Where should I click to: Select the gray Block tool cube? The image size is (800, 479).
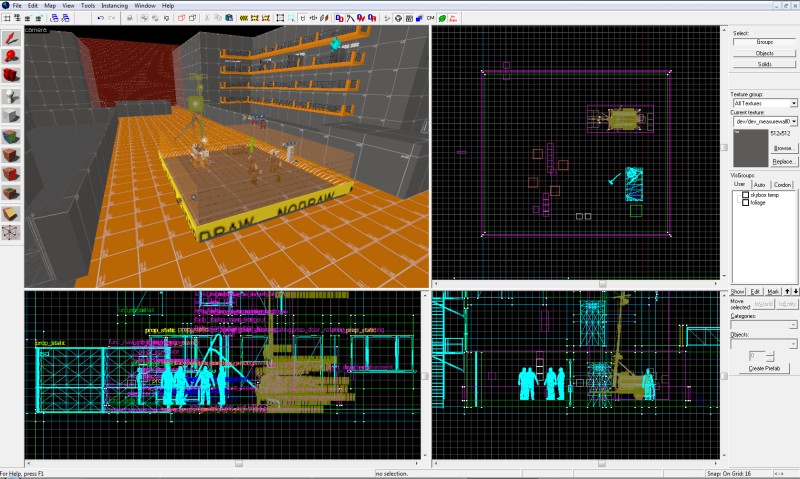[11, 116]
